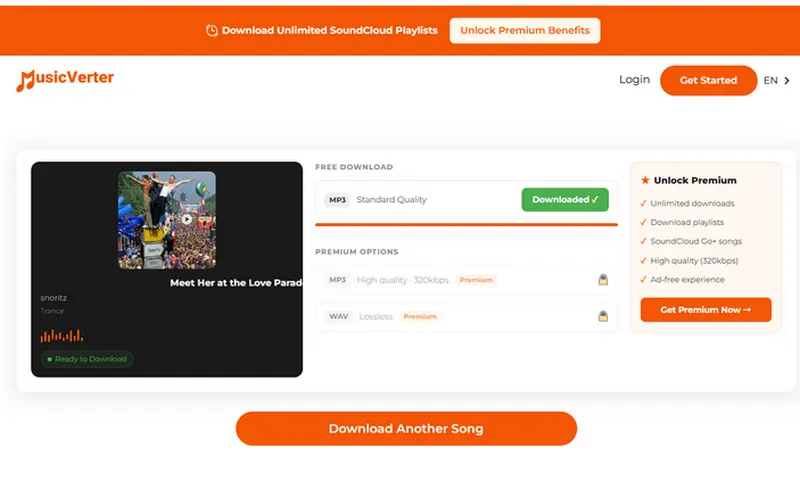Select the WAV Lossless premium option
Image resolution: width=800 pixels, height=497 pixels.
coord(466,316)
